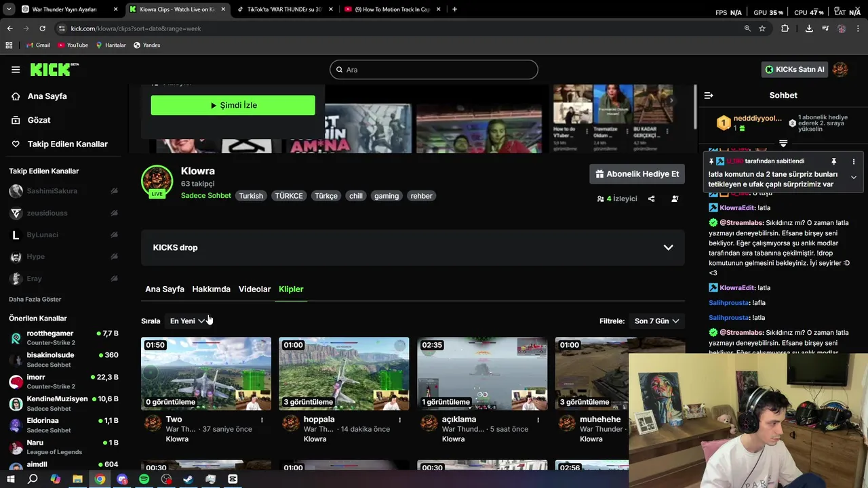Open the açıklama clip thumbnail
Screen dimensions: 868x488
(x=482, y=373)
